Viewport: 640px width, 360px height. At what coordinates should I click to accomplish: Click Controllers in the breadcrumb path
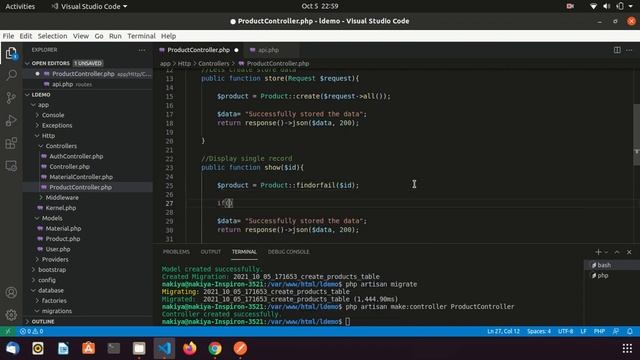213,64
